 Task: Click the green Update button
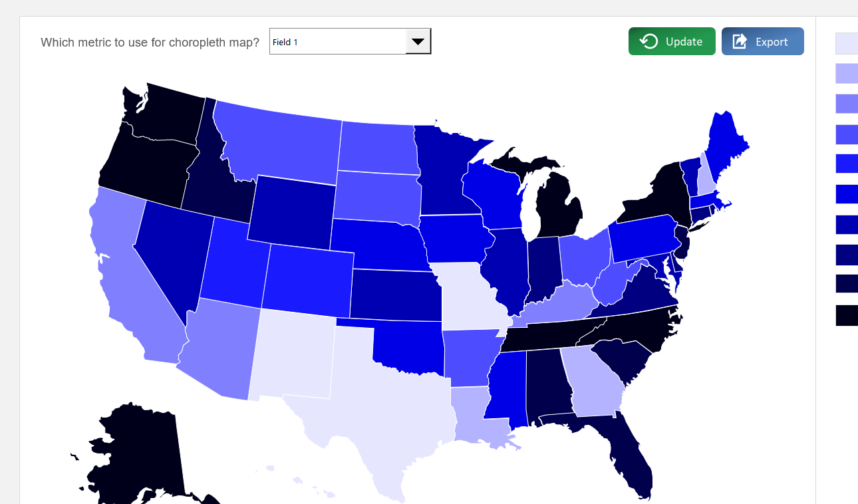coord(672,41)
